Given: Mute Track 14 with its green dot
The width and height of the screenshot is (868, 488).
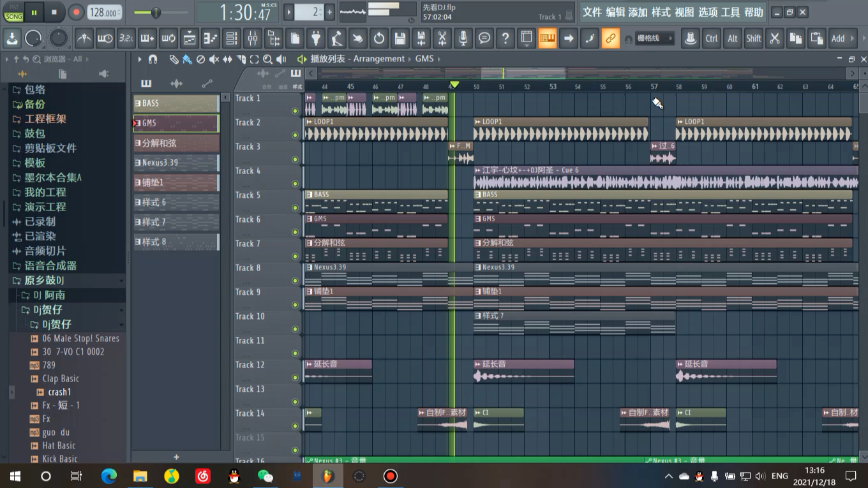Looking at the screenshot, I should pyautogui.click(x=295, y=426).
